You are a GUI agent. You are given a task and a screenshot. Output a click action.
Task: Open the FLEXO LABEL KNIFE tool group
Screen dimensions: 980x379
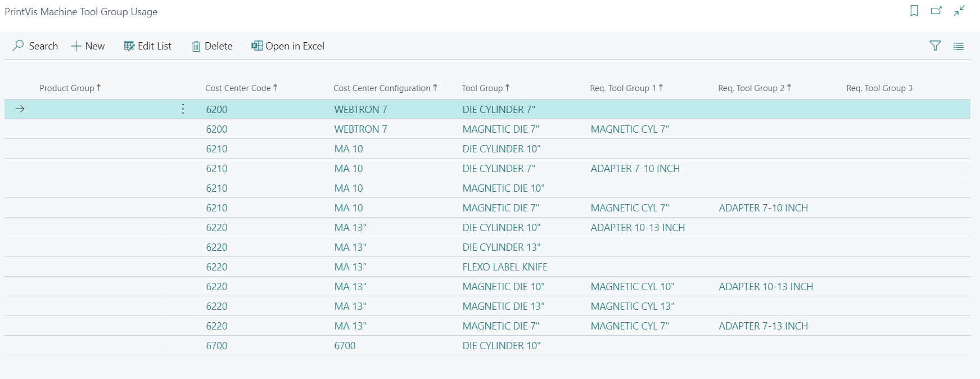505,267
